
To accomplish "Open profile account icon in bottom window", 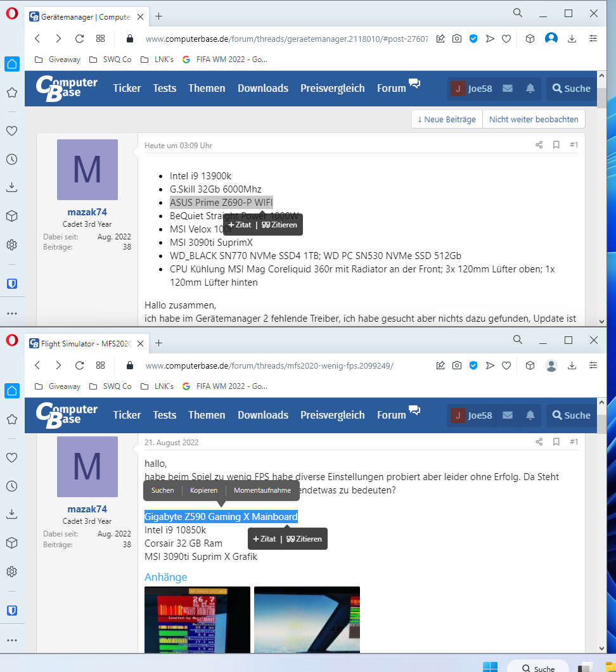I will [x=551, y=365].
